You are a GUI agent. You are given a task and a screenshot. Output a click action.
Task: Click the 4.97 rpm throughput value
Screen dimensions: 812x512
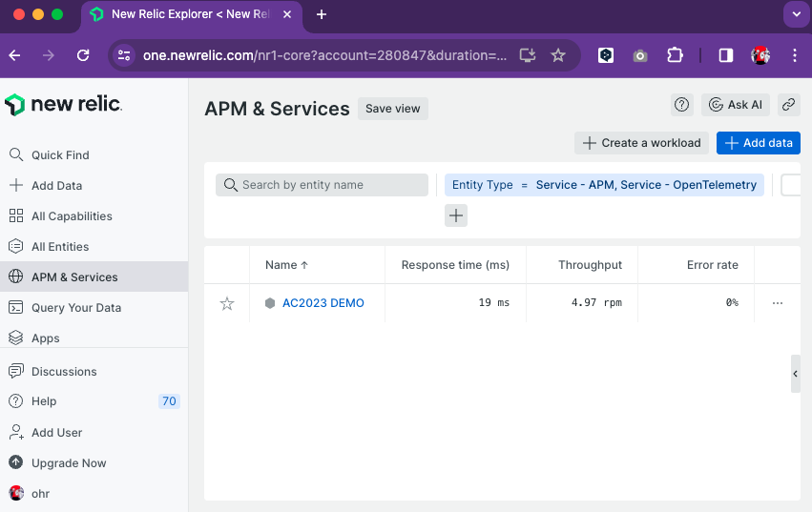[596, 303]
